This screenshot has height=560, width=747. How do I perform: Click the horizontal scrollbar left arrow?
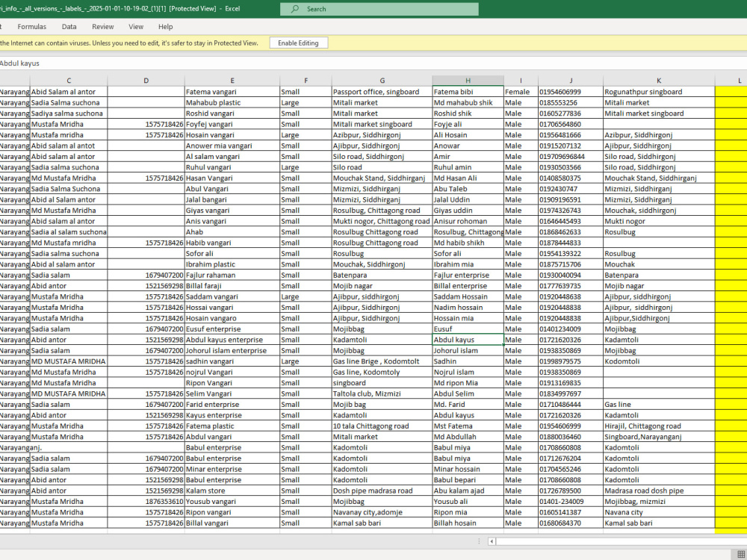pos(492,541)
